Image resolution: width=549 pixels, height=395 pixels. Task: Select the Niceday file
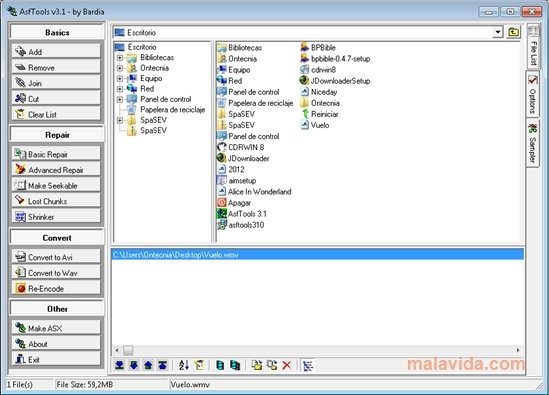(319, 92)
